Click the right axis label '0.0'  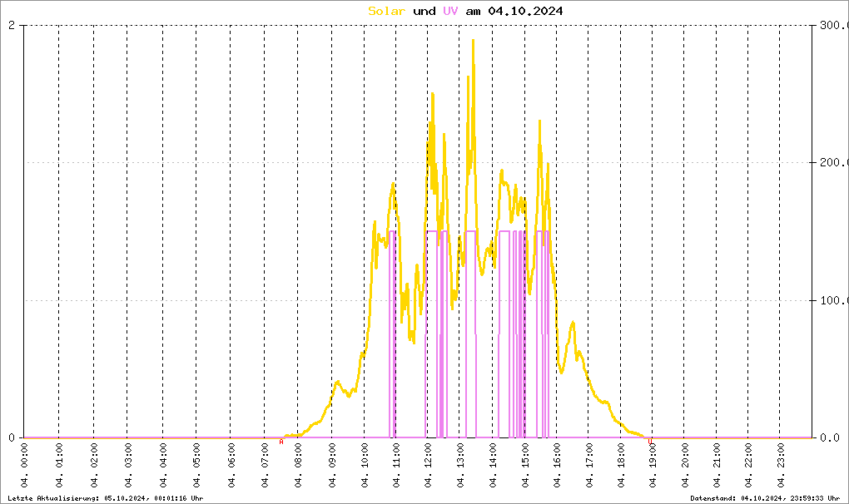click(x=830, y=437)
